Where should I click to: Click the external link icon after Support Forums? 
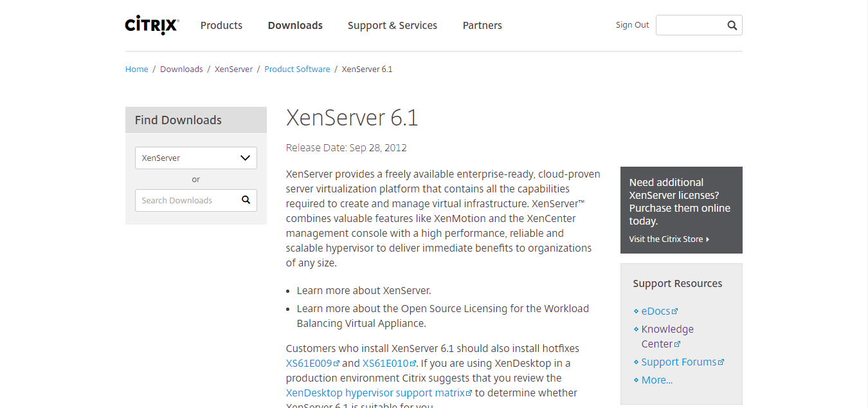[721, 362]
